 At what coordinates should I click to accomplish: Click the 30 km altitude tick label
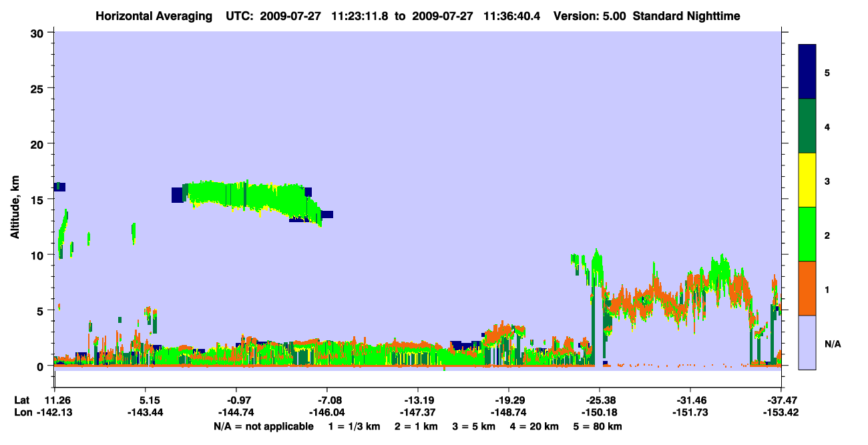[x=39, y=33]
